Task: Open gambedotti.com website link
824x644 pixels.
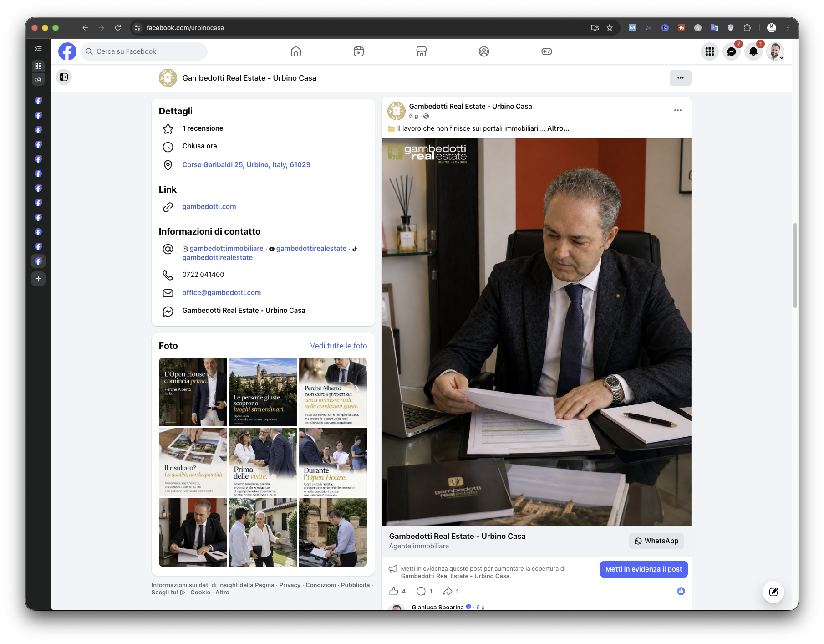Action: (x=209, y=207)
